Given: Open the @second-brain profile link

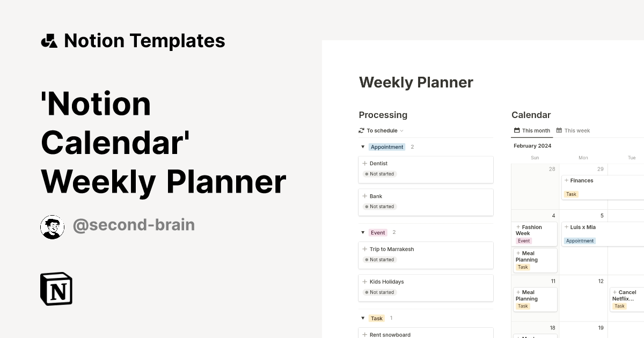Looking at the screenshot, I should tap(134, 225).
